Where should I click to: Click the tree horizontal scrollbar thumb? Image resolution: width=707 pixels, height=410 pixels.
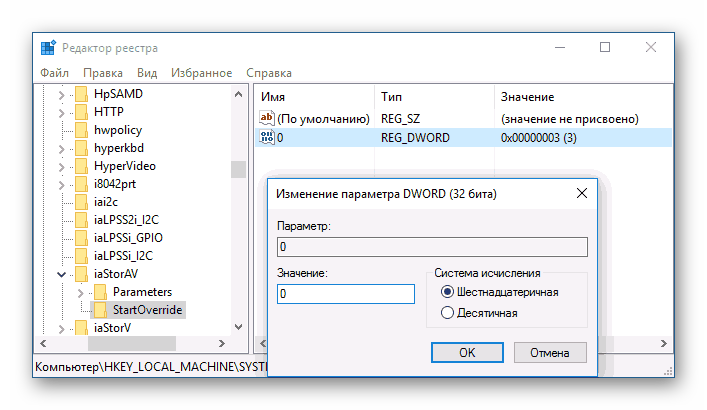pos(132,343)
